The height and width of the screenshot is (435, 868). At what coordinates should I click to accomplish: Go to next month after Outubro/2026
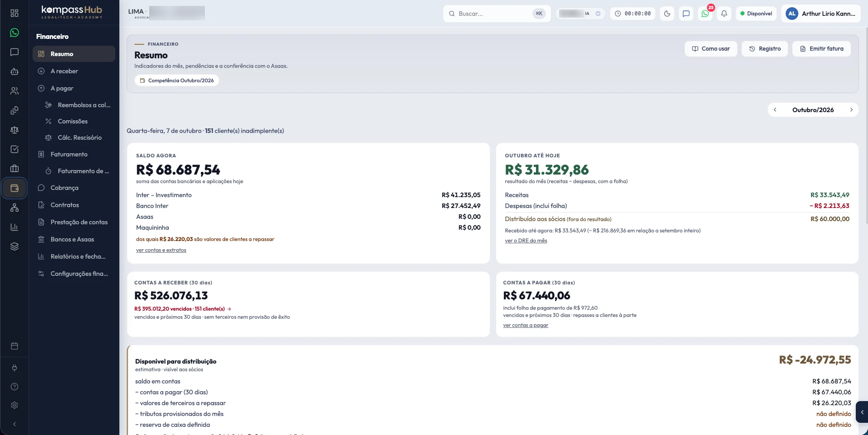pyautogui.click(x=851, y=110)
